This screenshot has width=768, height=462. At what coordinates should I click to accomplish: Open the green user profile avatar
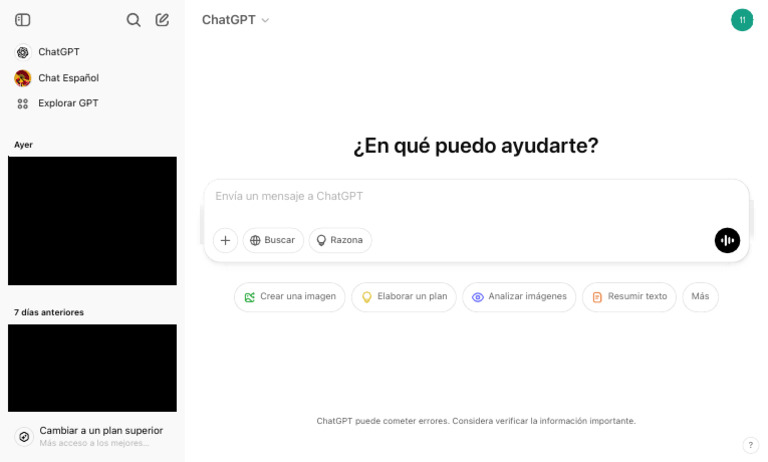coord(742,20)
